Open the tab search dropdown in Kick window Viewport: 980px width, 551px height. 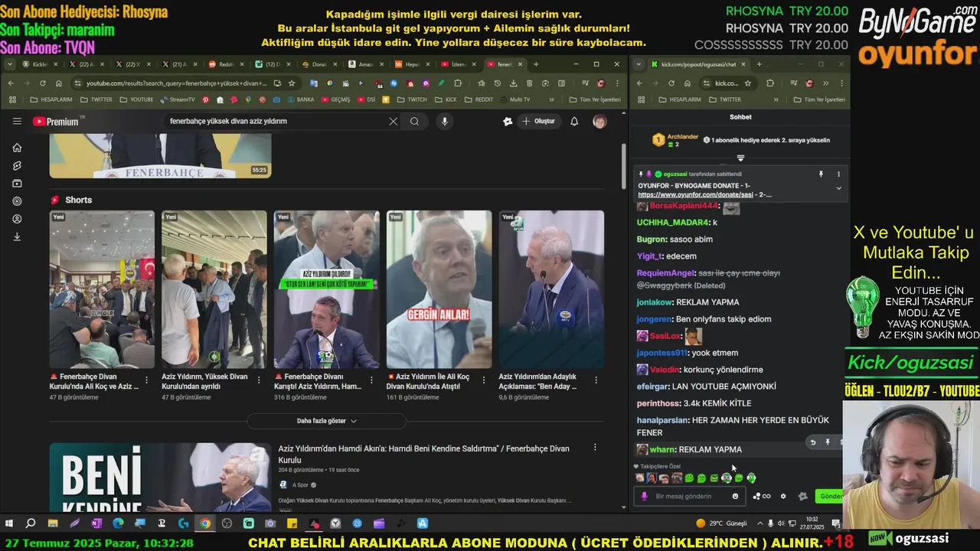click(x=639, y=64)
